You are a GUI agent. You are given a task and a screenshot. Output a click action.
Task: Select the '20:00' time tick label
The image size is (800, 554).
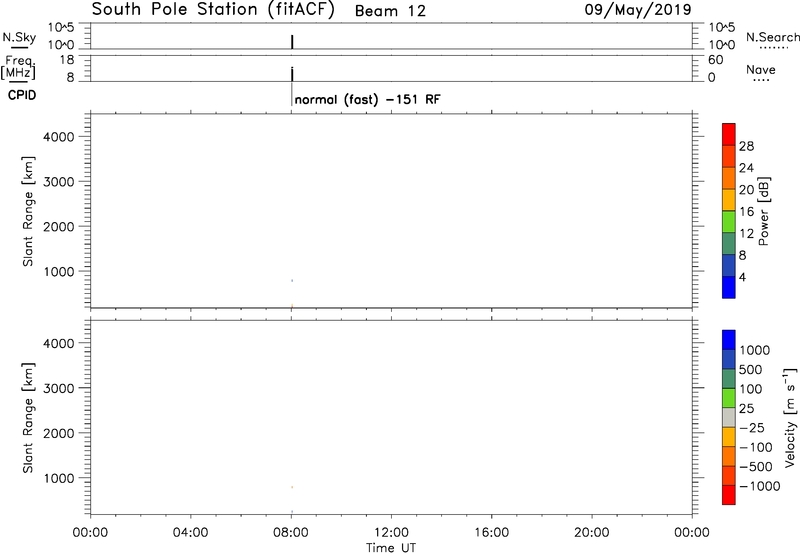[x=591, y=533]
